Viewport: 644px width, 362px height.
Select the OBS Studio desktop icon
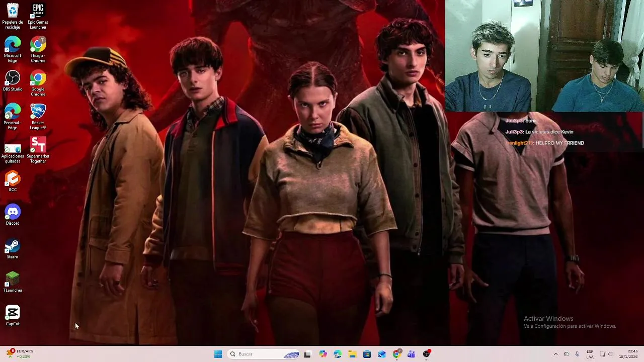click(13, 81)
